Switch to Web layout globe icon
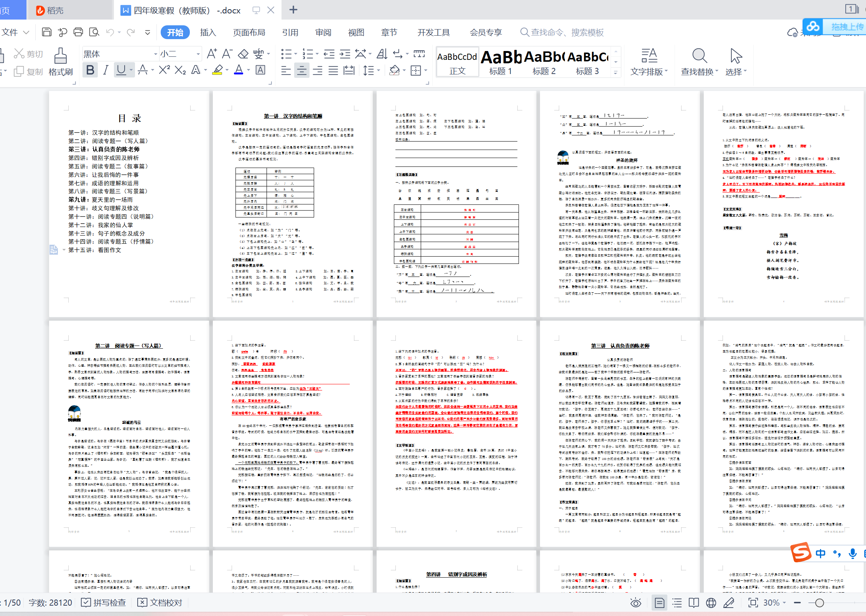The width and height of the screenshot is (866, 616). pos(711,603)
